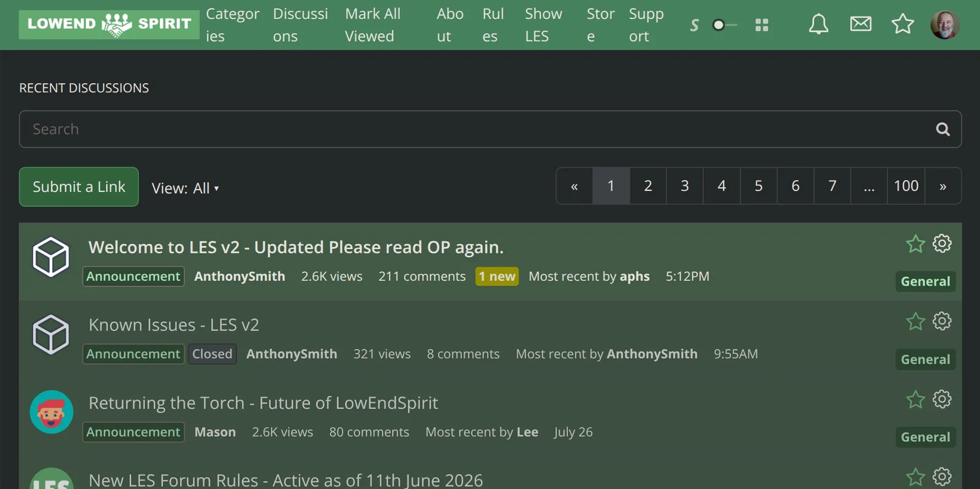Open AnthonySmith author link on Welcome thread
Viewport: 980px width, 489px height.
pyautogui.click(x=239, y=277)
